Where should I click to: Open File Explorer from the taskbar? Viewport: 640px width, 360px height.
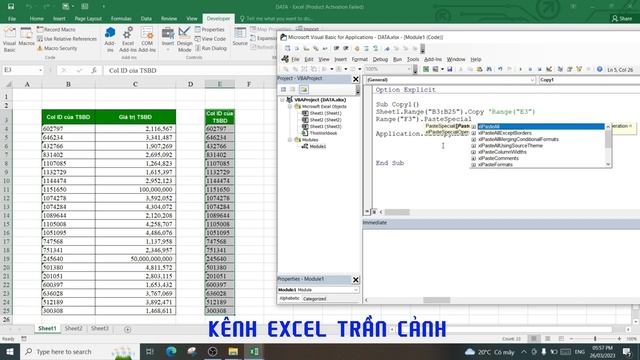[233, 351]
